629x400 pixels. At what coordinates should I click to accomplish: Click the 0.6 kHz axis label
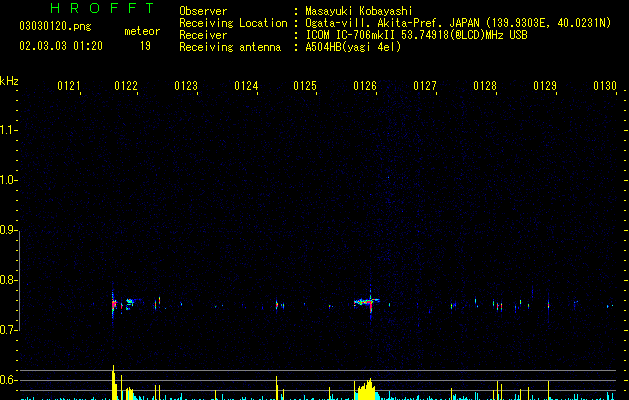[x=8, y=380]
